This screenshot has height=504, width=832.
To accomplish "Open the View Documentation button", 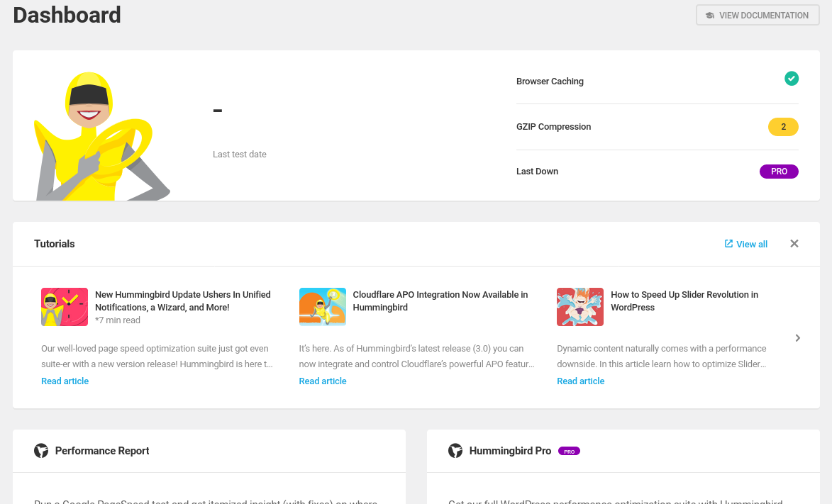I will (x=758, y=16).
